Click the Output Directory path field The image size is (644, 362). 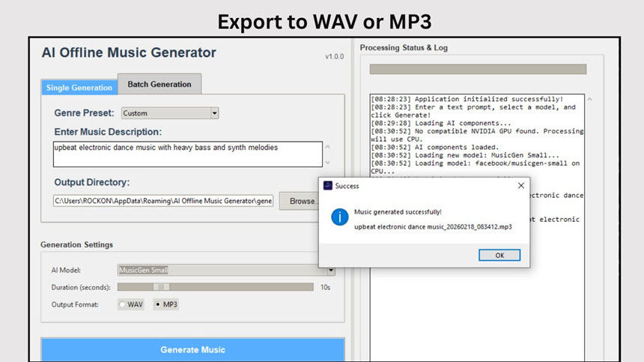(x=163, y=201)
